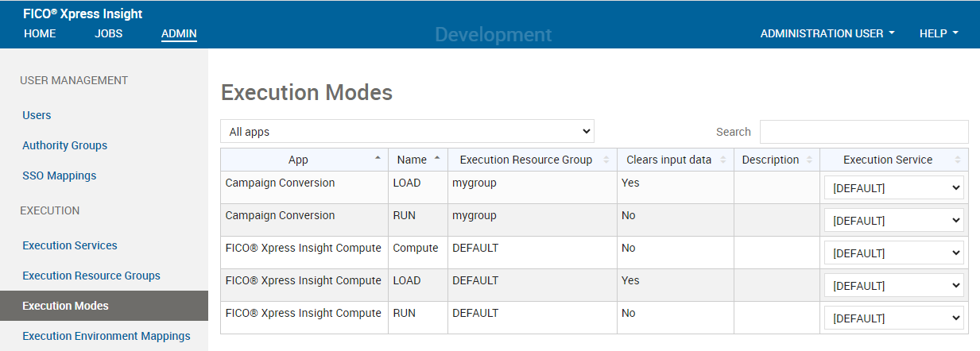
Task: Navigate to Authority Groups
Action: tap(64, 145)
